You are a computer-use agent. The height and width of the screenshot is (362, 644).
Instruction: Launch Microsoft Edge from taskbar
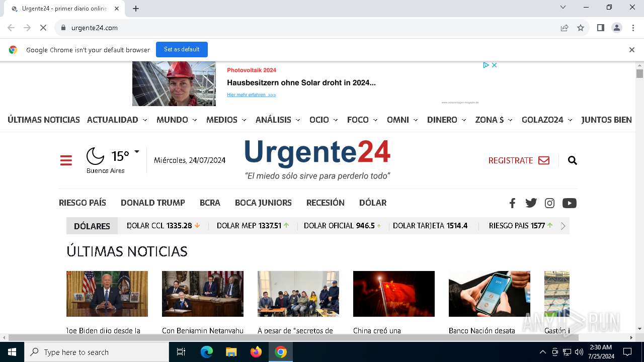pyautogui.click(x=206, y=352)
